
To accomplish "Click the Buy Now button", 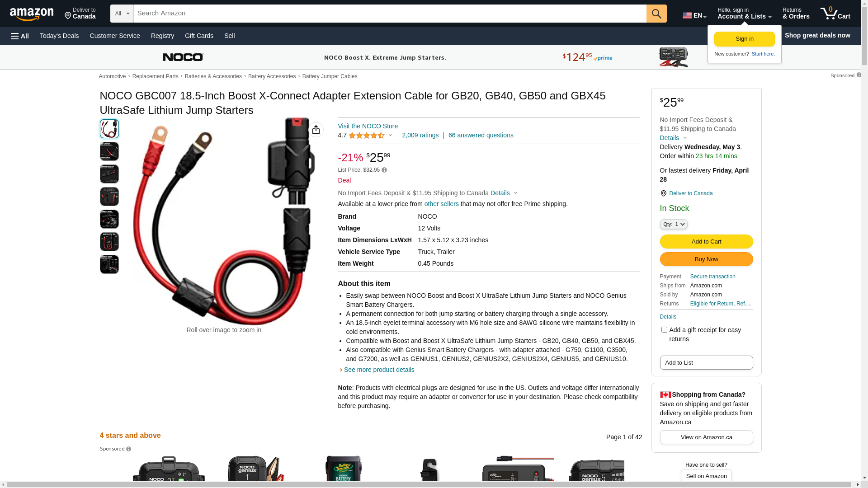I will click(706, 259).
